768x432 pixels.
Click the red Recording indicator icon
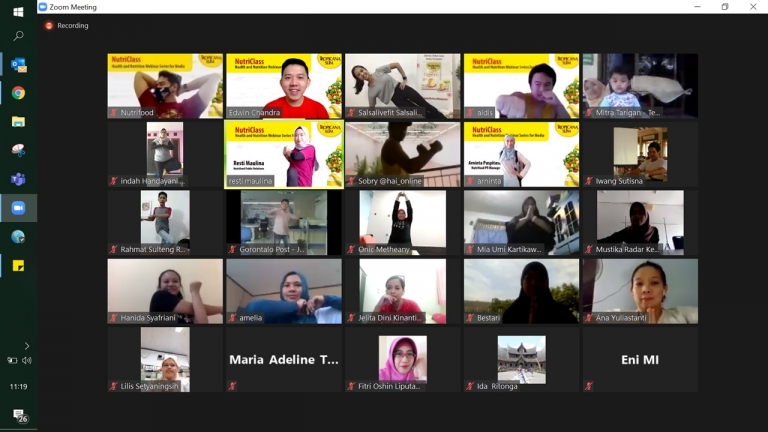click(48, 25)
